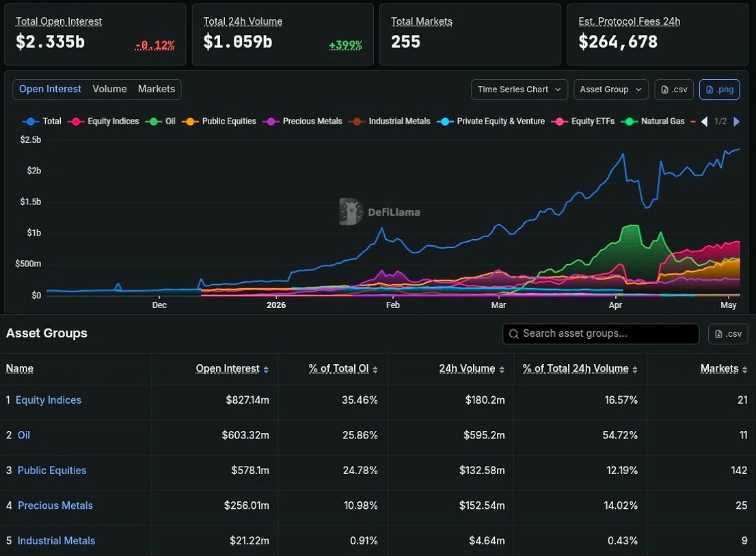Click the search magnifier icon
This screenshot has width=756, height=556.
pos(514,334)
